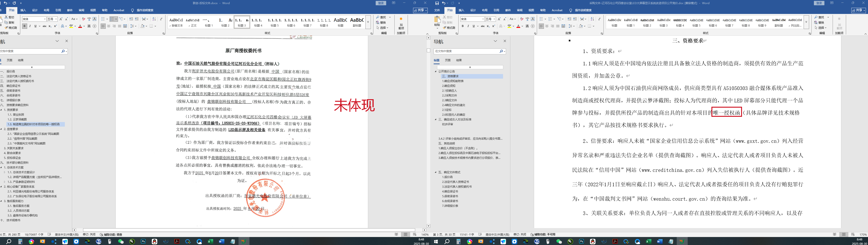Open 布局 tab in right Word window

(485, 10)
